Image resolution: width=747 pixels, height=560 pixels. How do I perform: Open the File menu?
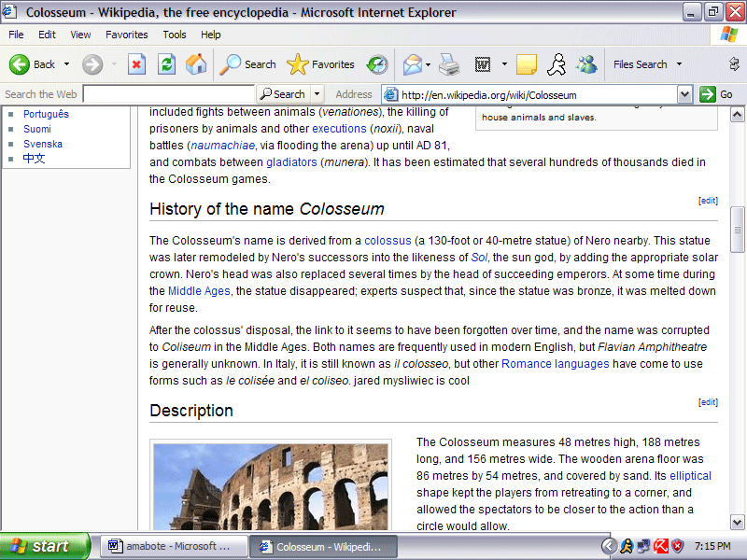tap(16, 35)
